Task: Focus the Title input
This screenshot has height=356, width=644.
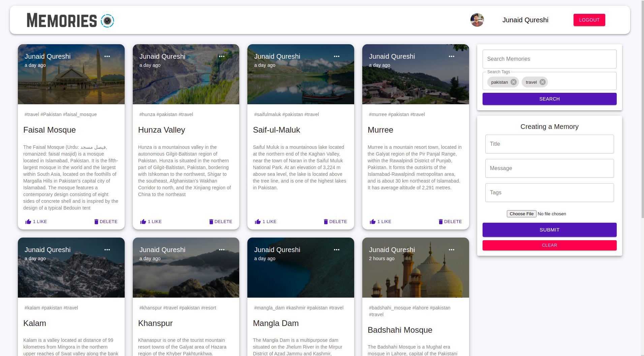Action: click(549, 144)
